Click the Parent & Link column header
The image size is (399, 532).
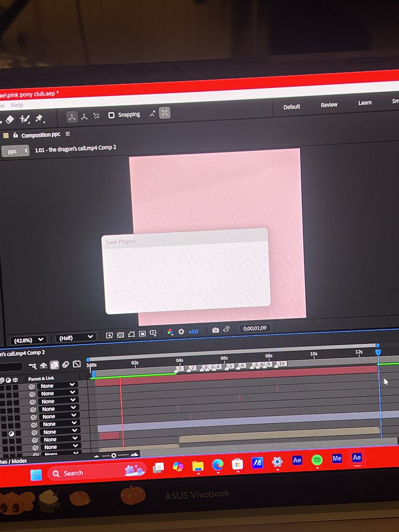point(41,379)
